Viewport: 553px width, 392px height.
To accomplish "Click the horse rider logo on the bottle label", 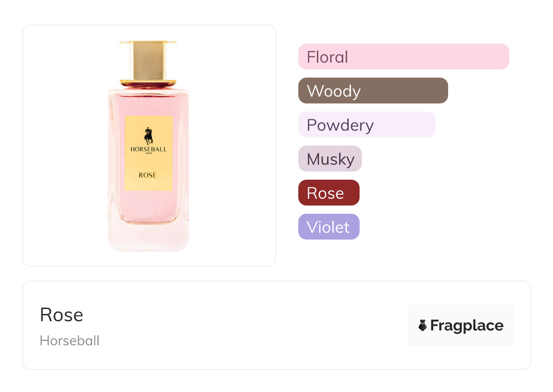I will point(148,136).
